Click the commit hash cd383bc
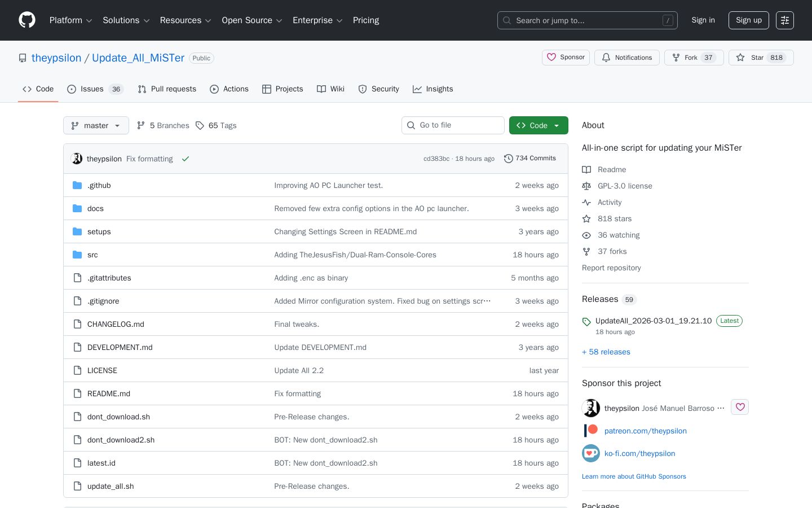This screenshot has width=812, height=508. click(436, 159)
